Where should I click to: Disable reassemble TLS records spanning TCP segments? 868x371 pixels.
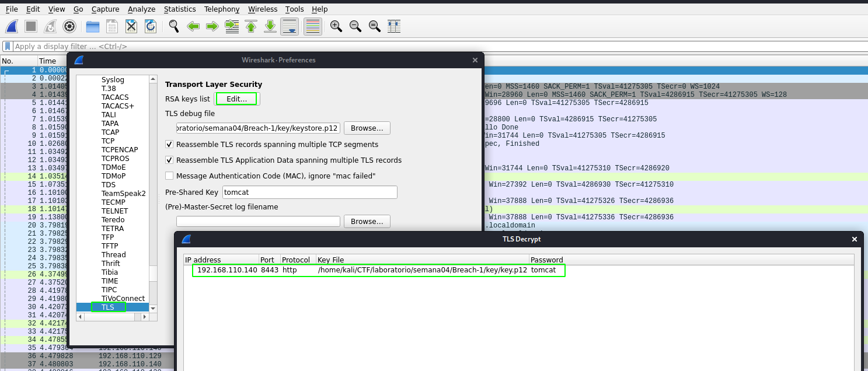click(169, 145)
